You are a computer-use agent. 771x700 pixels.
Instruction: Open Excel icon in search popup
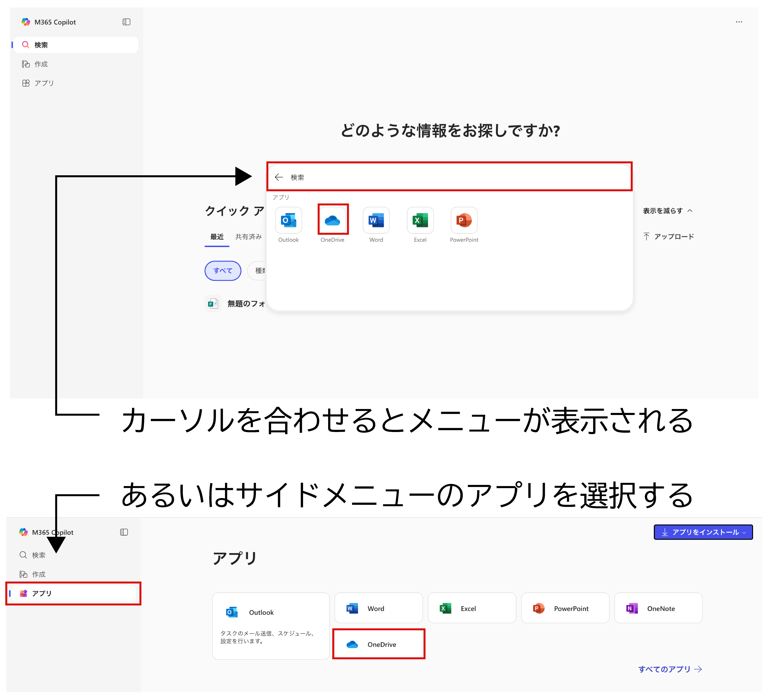(x=420, y=220)
